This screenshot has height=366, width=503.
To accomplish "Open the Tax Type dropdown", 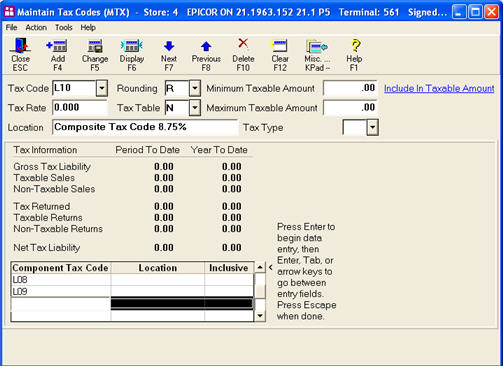I will coord(372,127).
